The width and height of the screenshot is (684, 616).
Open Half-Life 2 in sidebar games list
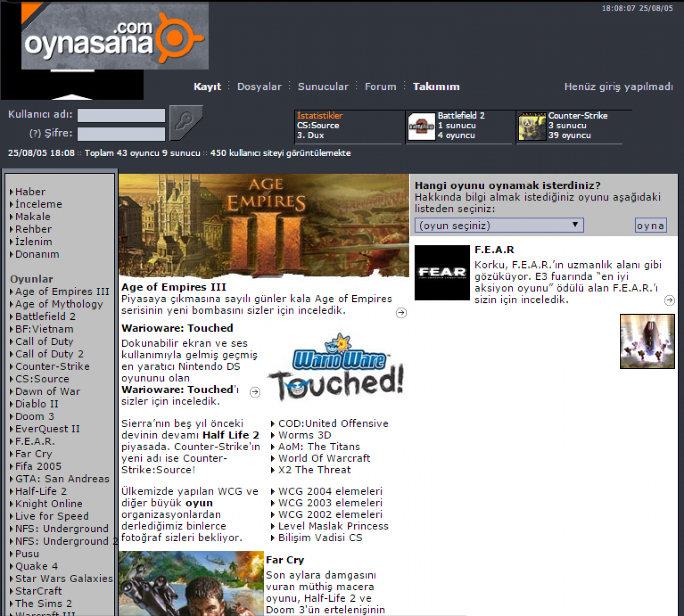tap(41, 491)
